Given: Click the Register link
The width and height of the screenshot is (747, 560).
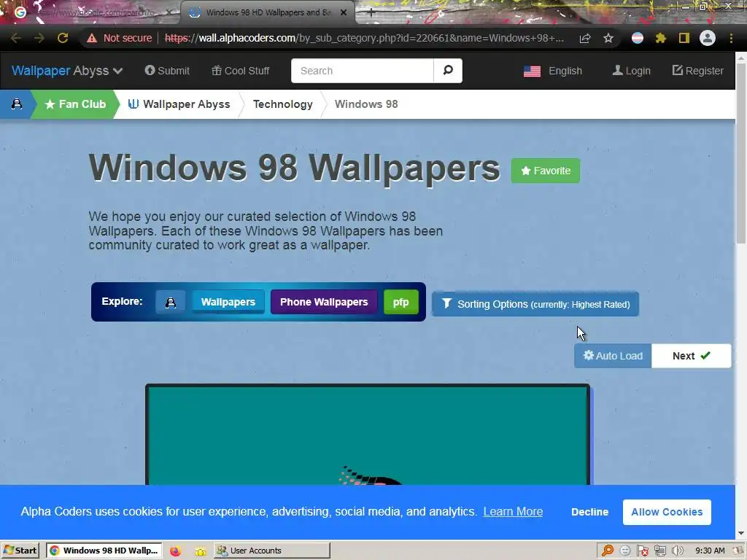Looking at the screenshot, I should (698, 71).
